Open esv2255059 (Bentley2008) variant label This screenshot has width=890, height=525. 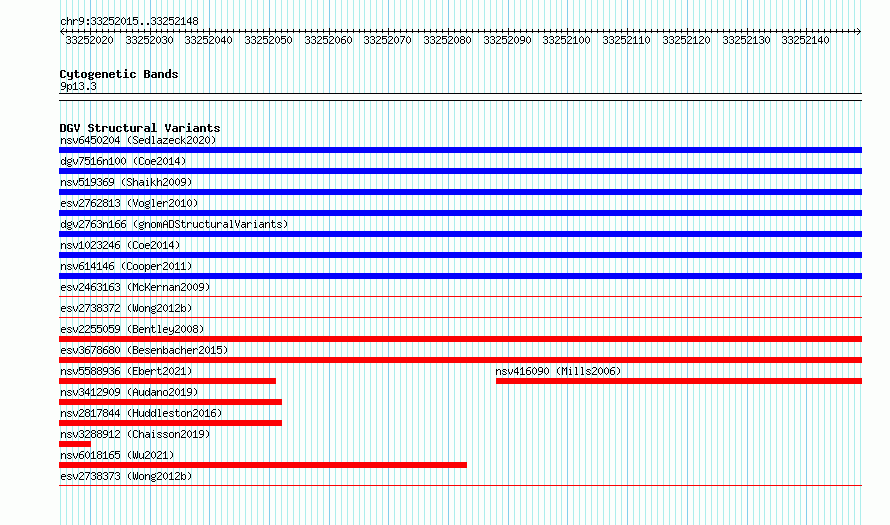click(x=132, y=329)
